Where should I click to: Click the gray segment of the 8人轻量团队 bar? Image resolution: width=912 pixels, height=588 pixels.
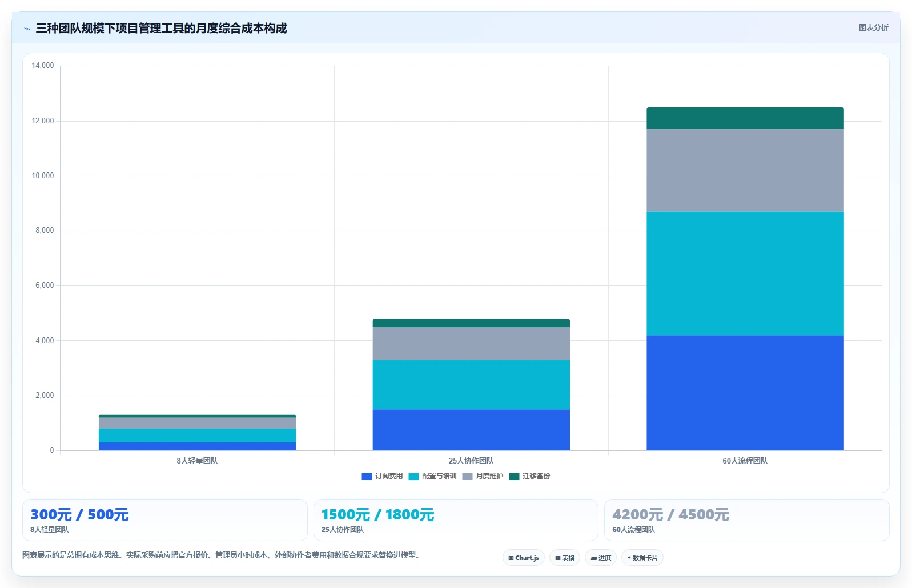197,423
